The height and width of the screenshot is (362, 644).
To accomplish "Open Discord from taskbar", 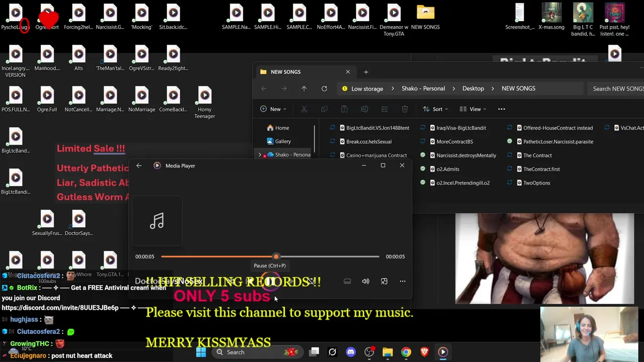I will 351,352.
